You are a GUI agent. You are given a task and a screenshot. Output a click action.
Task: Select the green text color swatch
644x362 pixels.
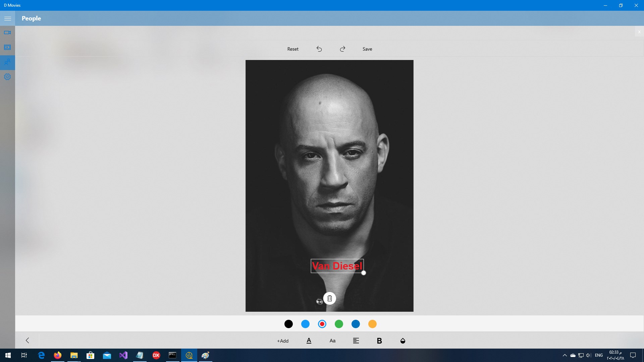pyautogui.click(x=339, y=324)
